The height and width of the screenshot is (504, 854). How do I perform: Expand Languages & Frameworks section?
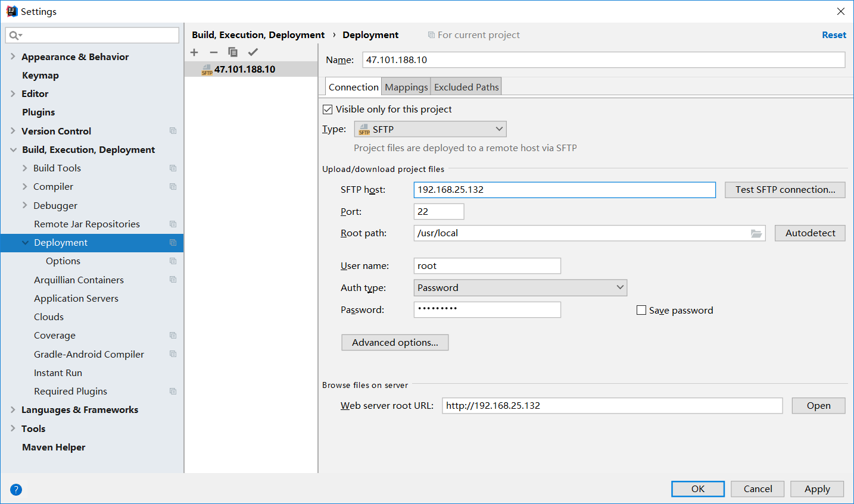point(13,410)
